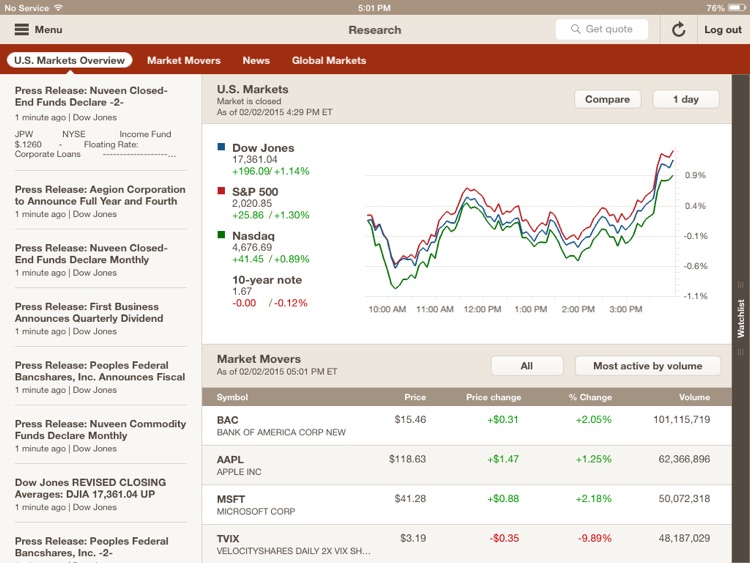Click the Menu label
750x563 pixels.
pos(48,30)
